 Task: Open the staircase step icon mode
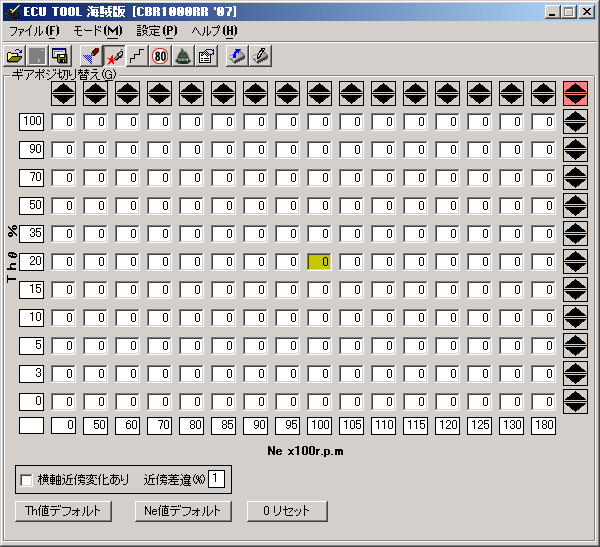coord(137,56)
